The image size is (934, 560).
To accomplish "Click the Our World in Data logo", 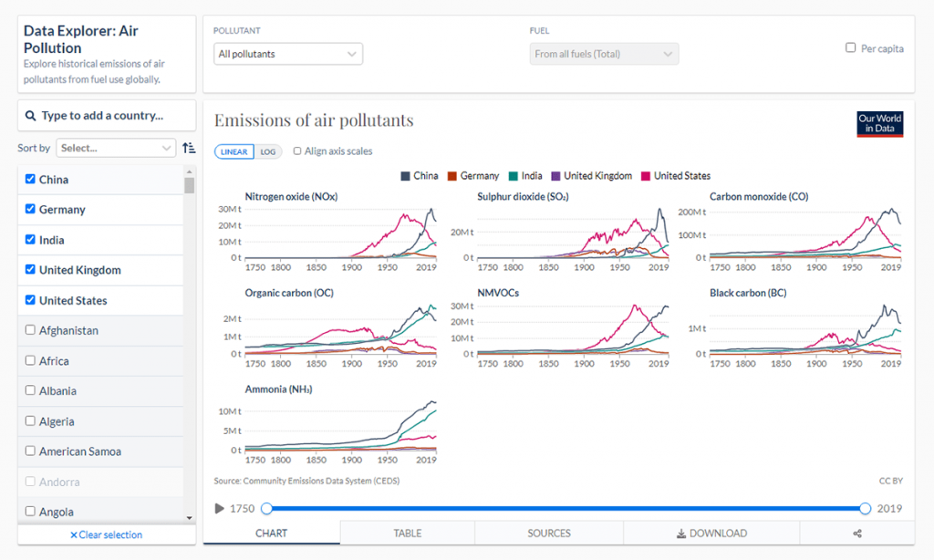I will tap(881, 124).
